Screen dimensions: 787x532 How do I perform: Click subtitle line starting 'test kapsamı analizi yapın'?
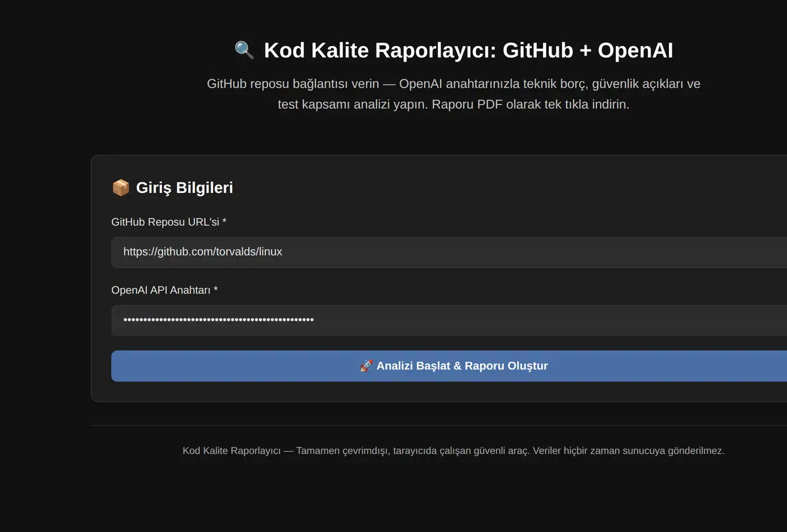pyautogui.click(x=454, y=104)
